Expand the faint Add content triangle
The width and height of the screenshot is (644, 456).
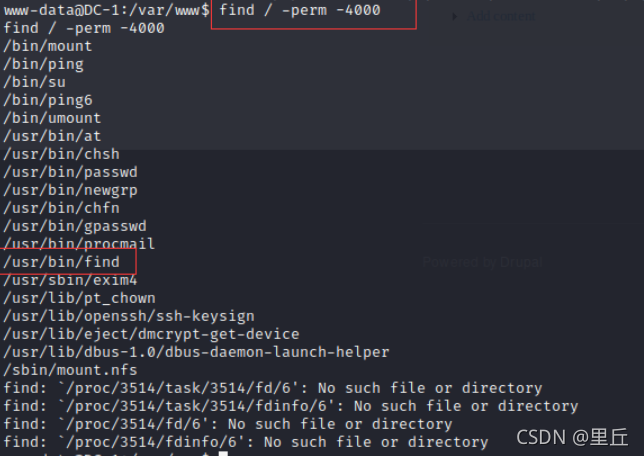pyautogui.click(x=454, y=16)
